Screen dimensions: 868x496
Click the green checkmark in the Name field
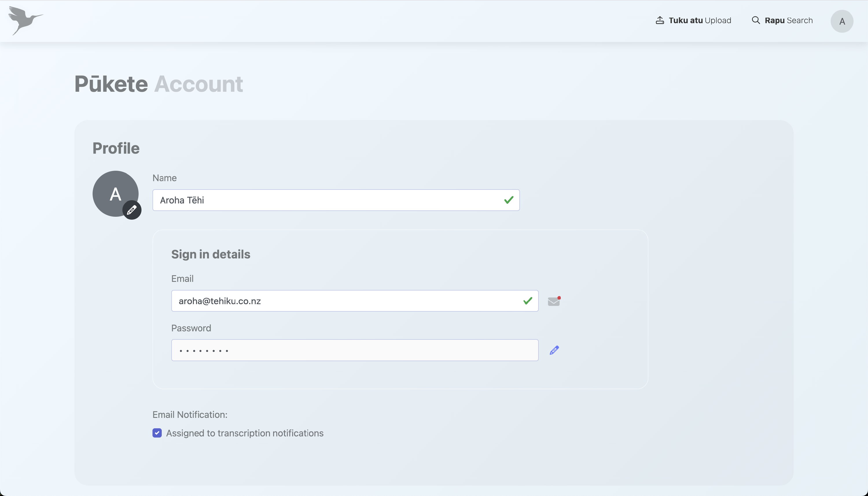point(509,200)
